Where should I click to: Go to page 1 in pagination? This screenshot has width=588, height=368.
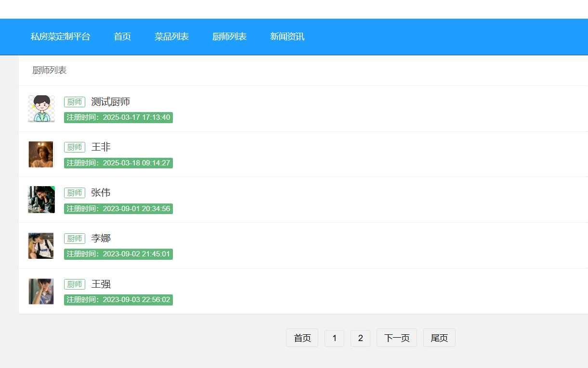coord(334,338)
